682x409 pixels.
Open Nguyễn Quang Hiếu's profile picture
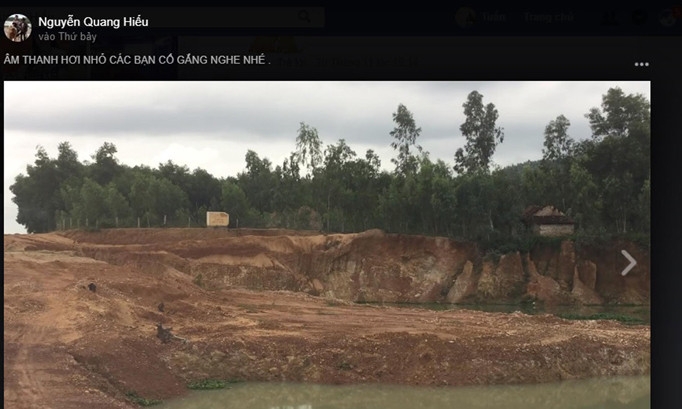tap(17, 27)
